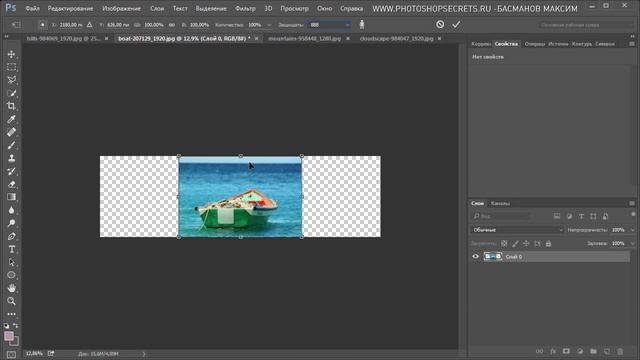Cancel the transform with the circle-slash icon
This screenshot has width=640, height=360.
440,24
